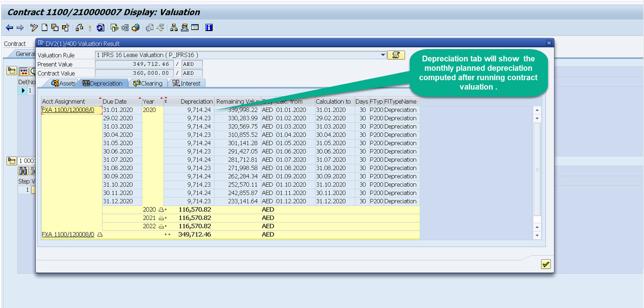Click the table layout toolbar icon
The image size is (644, 308).
click(x=195, y=28)
